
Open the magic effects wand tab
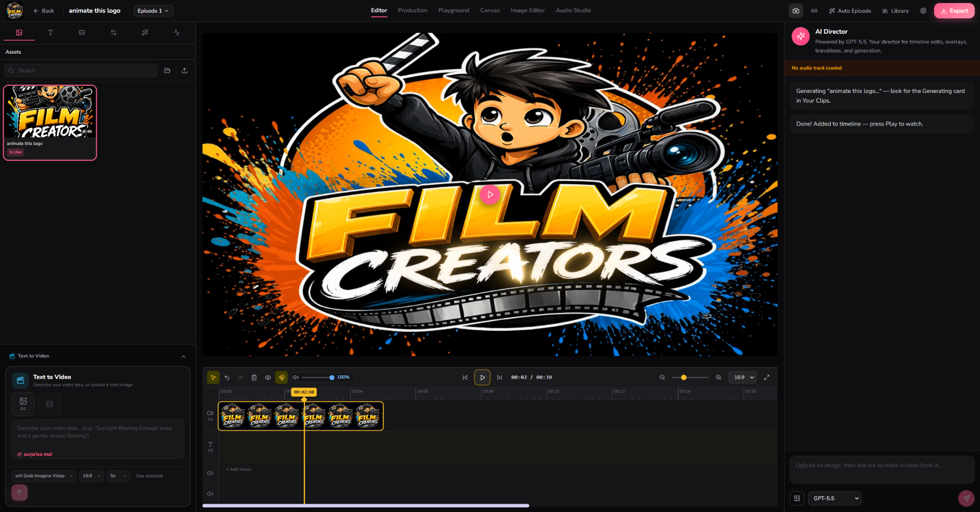pos(145,32)
